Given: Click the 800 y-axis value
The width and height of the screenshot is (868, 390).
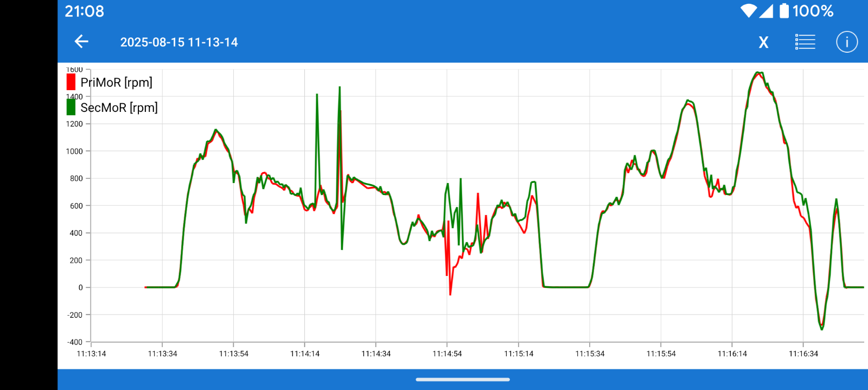Looking at the screenshot, I should [76, 178].
